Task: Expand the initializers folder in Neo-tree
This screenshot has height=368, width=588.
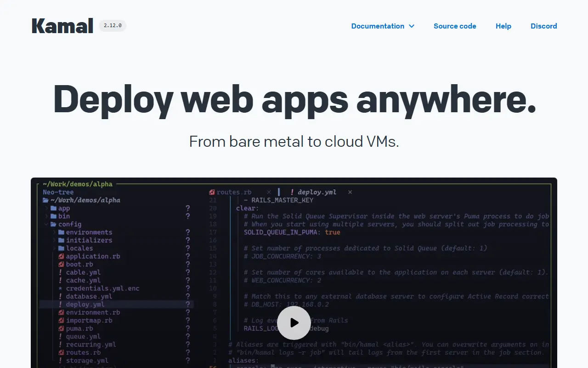Action: pyautogui.click(x=85, y=240)
